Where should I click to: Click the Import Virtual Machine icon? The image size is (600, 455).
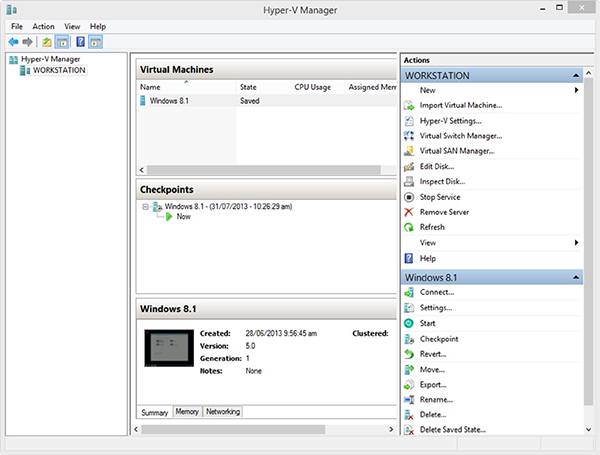(409, 105)
